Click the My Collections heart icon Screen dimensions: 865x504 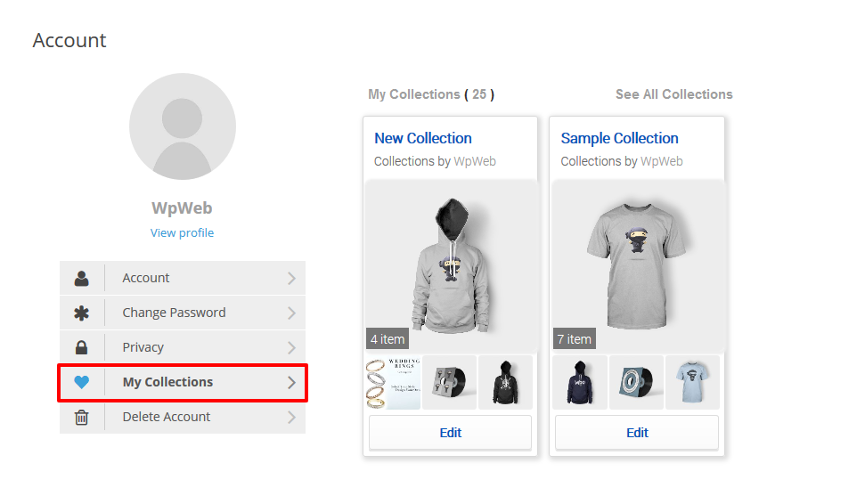82,382
